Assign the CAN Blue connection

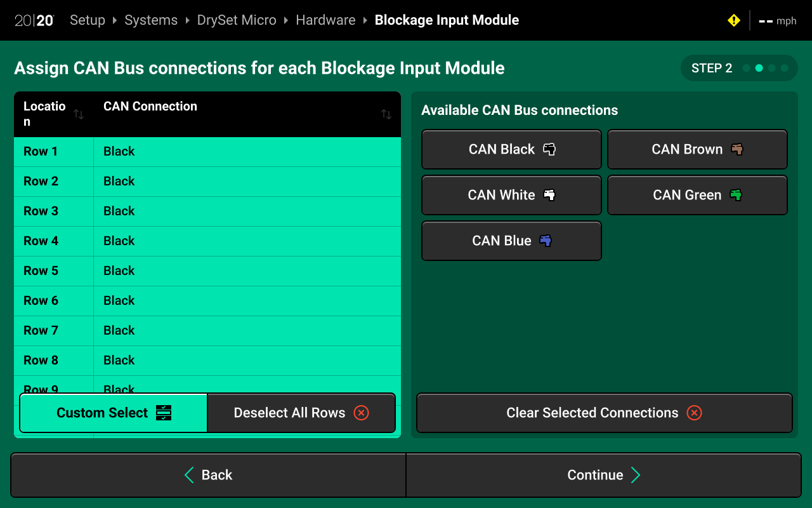(x=511, y=241)
